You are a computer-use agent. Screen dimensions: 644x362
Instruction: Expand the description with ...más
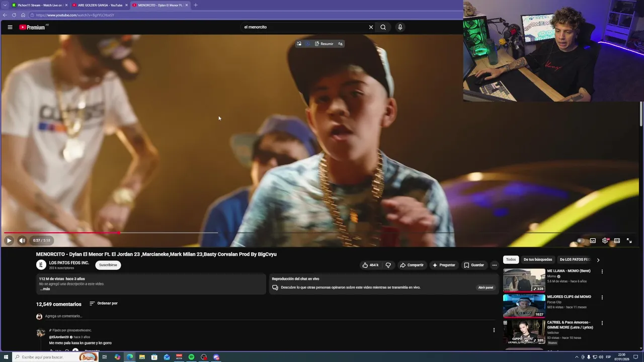tap(45, 289)
